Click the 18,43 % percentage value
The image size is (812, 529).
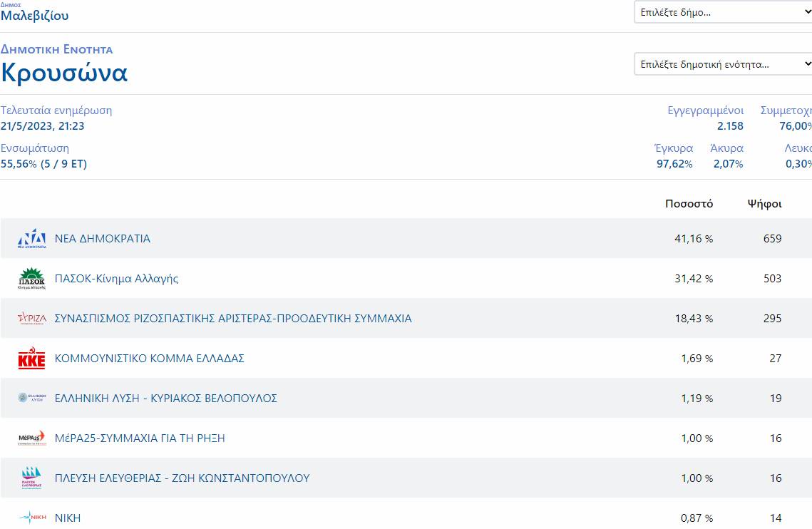pos(694,318)
